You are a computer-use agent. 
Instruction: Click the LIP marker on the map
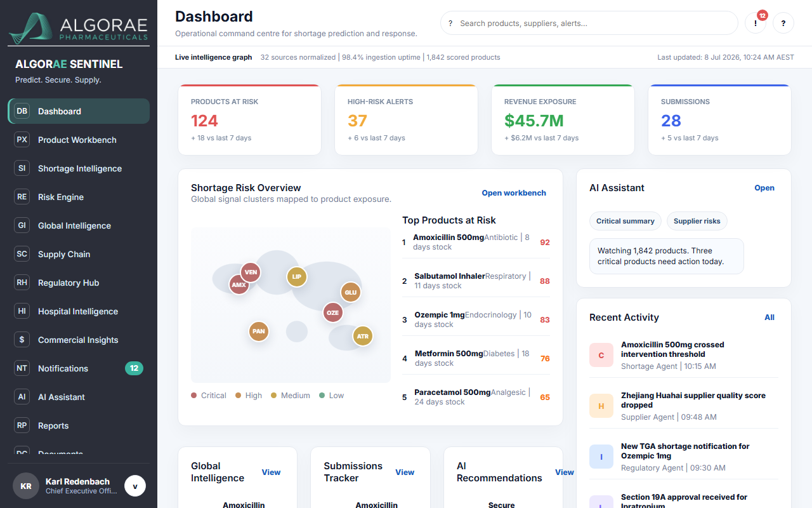coord(296,277)
